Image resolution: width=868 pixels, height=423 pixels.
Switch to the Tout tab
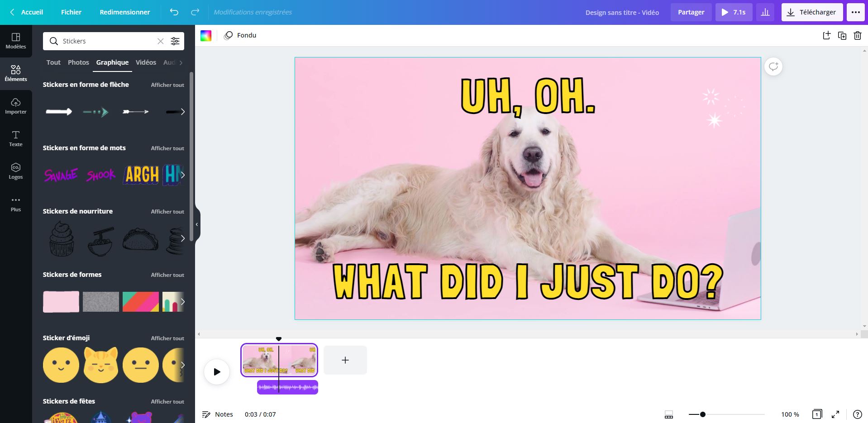(x=53, y=62)
